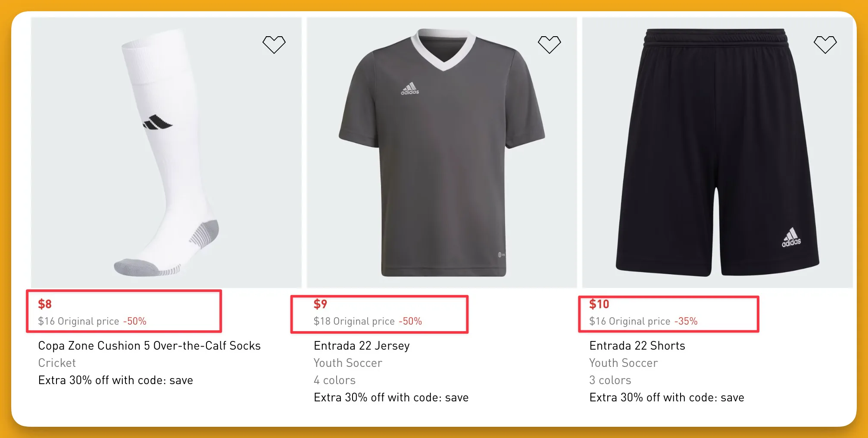Click the 4 colors label under jersey
The height and width of the screenshot is (438, 868).
(334, 380)
